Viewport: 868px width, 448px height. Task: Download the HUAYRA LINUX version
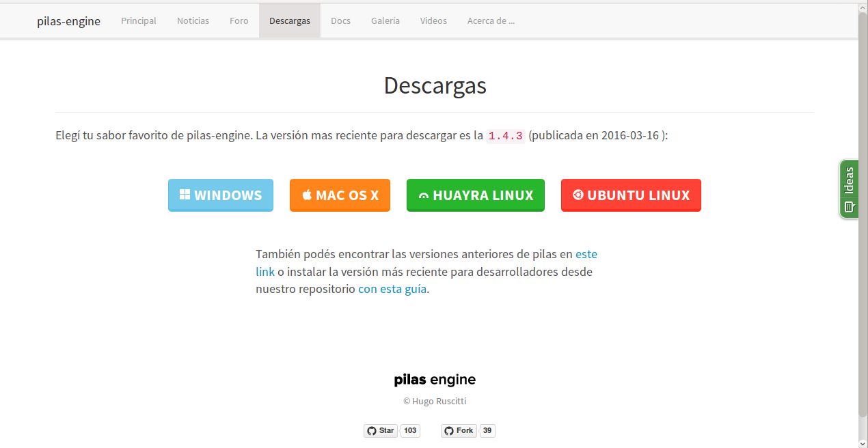click(x=476, y=195)
